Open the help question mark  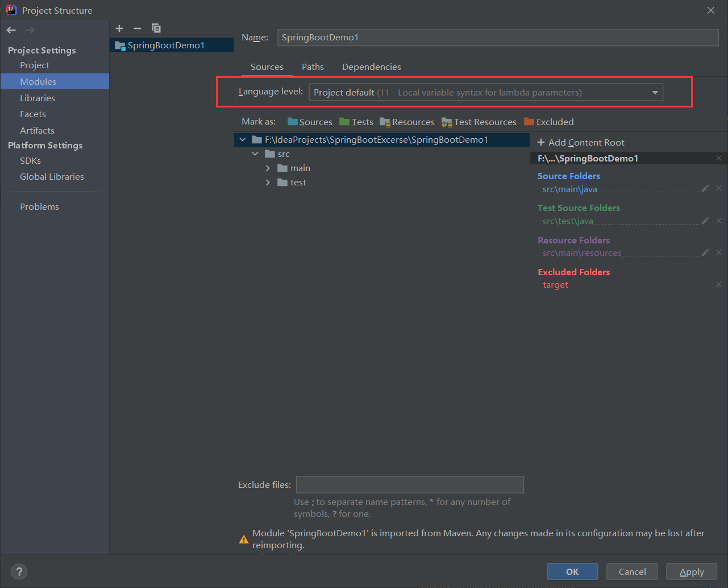19,572
